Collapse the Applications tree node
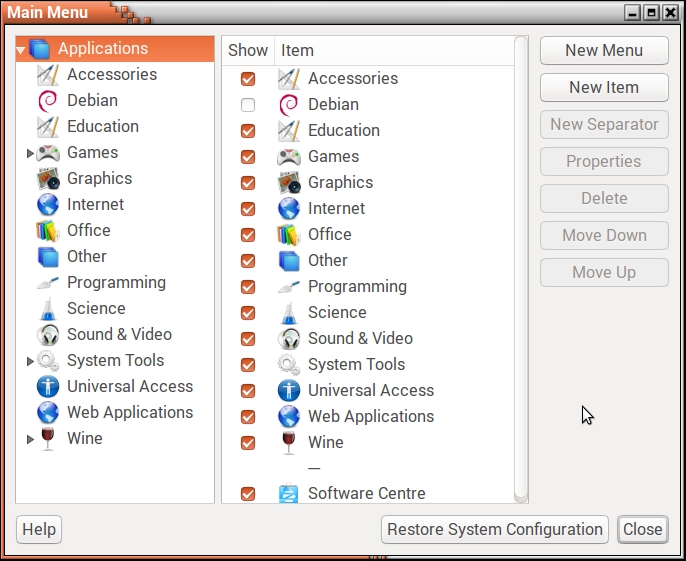The height and width of the screenshot is (561, 686). pyautogui.click(x=22, y=50)
